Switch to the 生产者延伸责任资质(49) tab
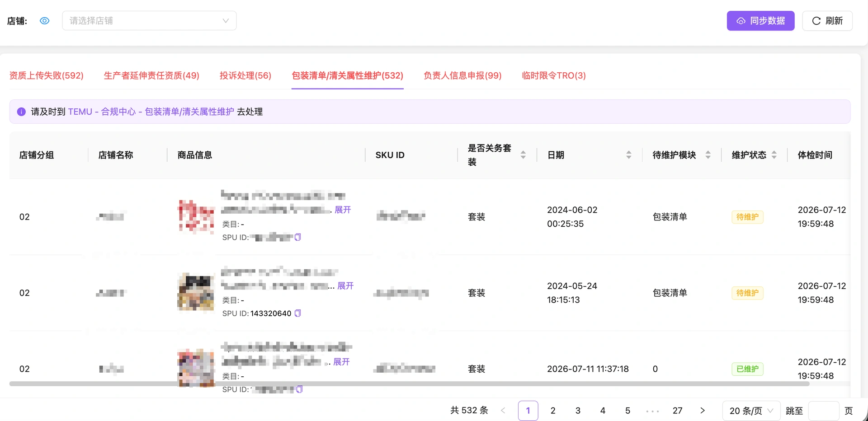 [151, 75]
